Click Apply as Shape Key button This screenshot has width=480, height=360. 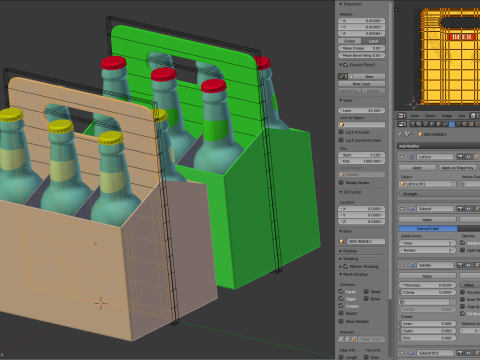(x=458, y=167)
